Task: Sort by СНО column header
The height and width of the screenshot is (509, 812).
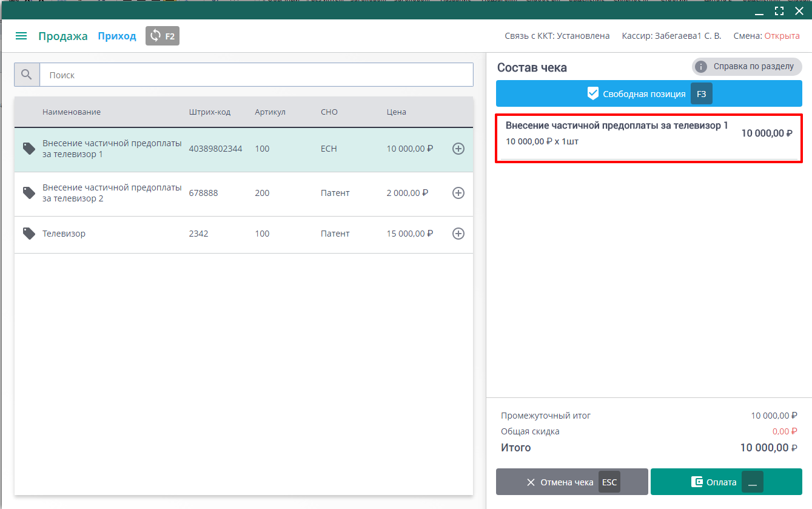Action: point(329,112)
